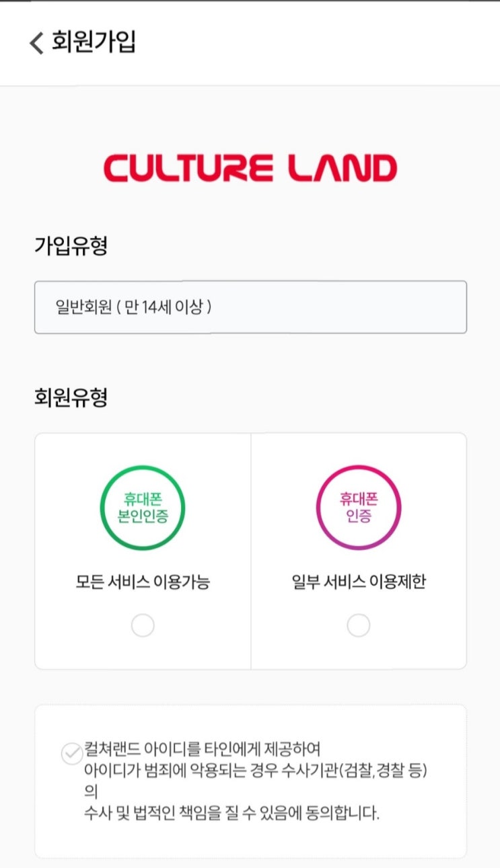The image size is (500, 868).
Task: Click the 회원가입 header title
Action: pos(94,42)
